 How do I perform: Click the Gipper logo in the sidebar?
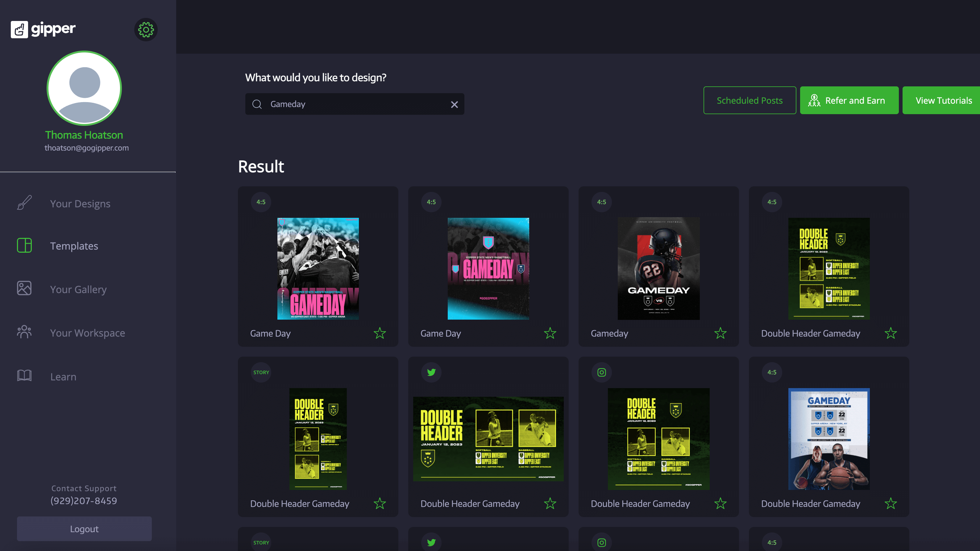43,29
